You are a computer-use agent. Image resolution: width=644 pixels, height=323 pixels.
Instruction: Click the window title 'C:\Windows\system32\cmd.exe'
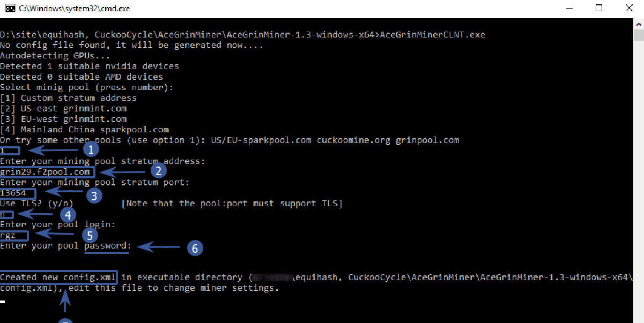click(74, 9)
